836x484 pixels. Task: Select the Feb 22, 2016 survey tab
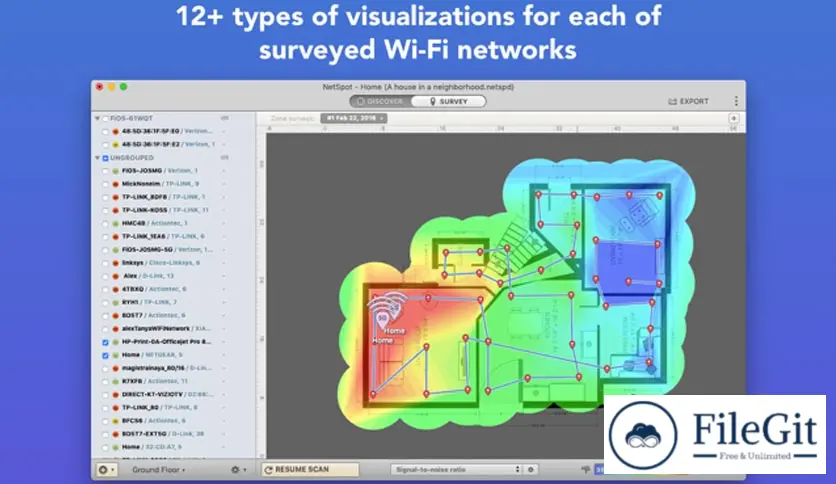pyautogui.click(x=353, y=118)
